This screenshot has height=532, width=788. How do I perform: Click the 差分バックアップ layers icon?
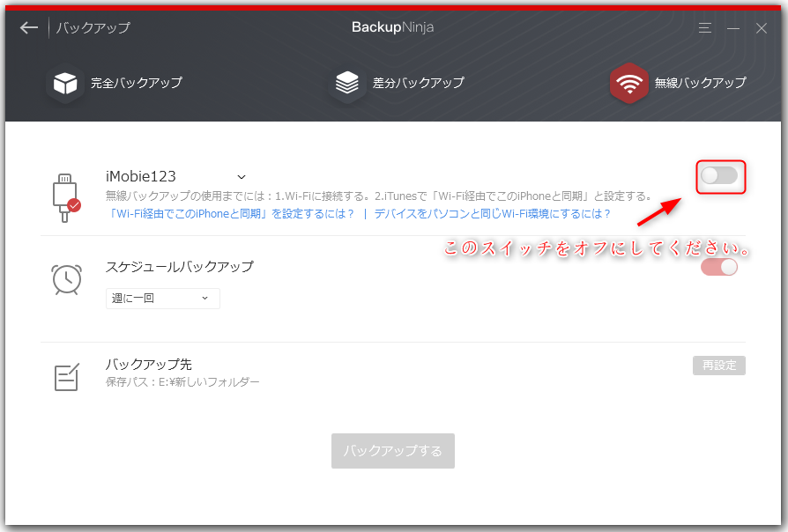347,83
